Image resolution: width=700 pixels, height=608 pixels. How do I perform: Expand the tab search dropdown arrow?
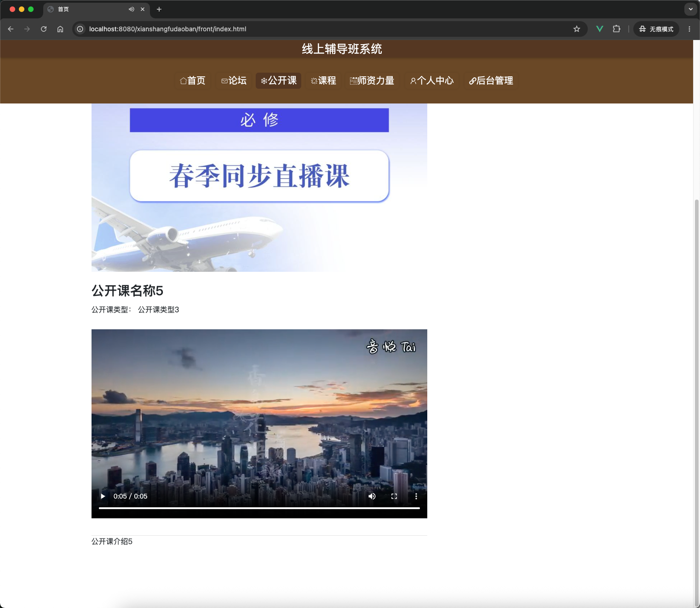pyautogui.click(x=690, y=9)
